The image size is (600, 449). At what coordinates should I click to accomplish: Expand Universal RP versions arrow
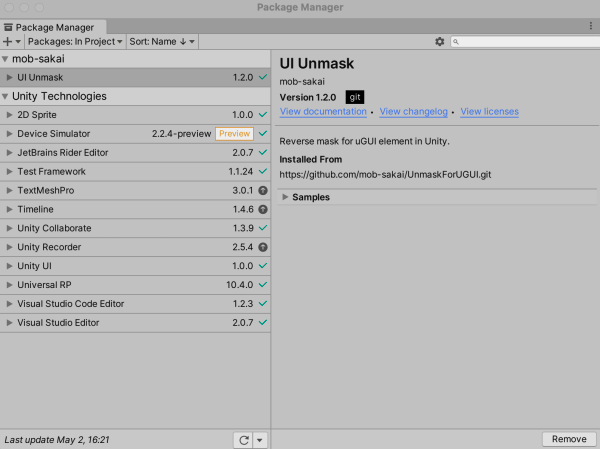click(10, 285)
